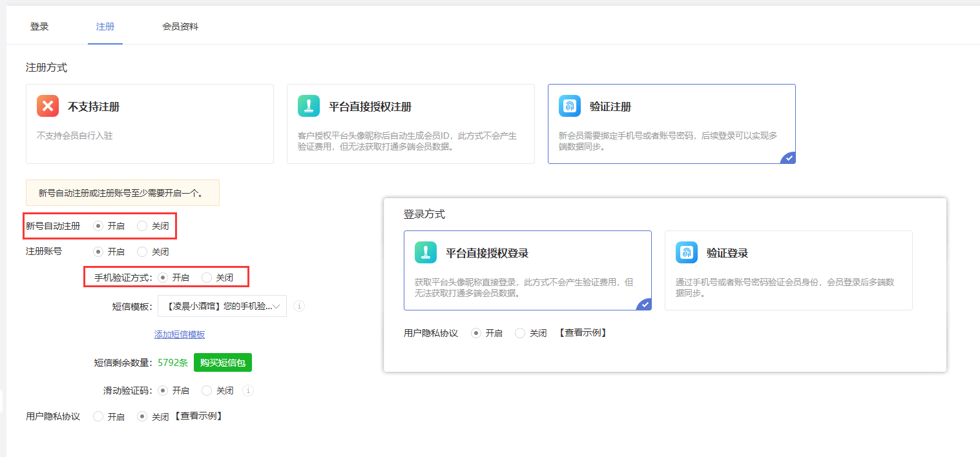The image size is (980, 457).
Task: Open the 会员资料 tab
Action: tap(180, 26)
